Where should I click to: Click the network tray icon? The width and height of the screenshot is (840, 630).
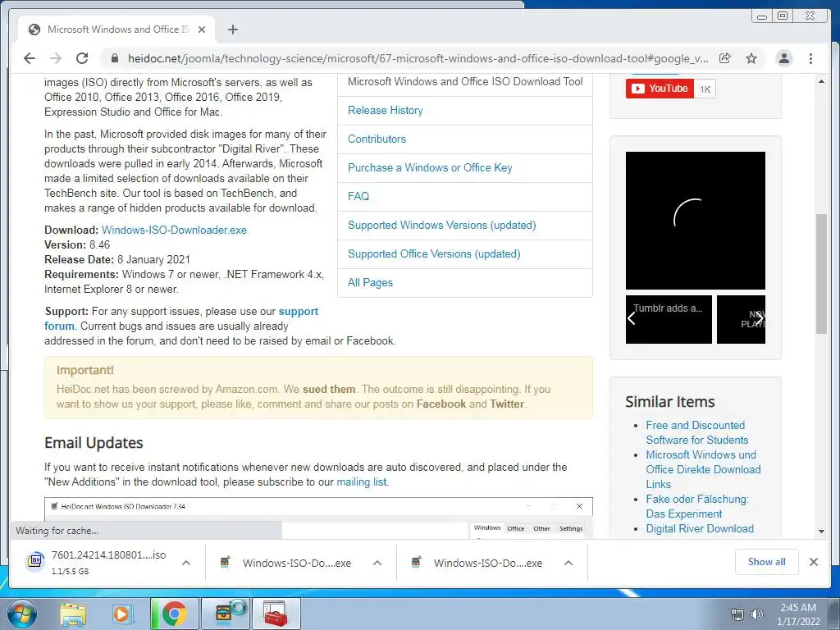737,614
